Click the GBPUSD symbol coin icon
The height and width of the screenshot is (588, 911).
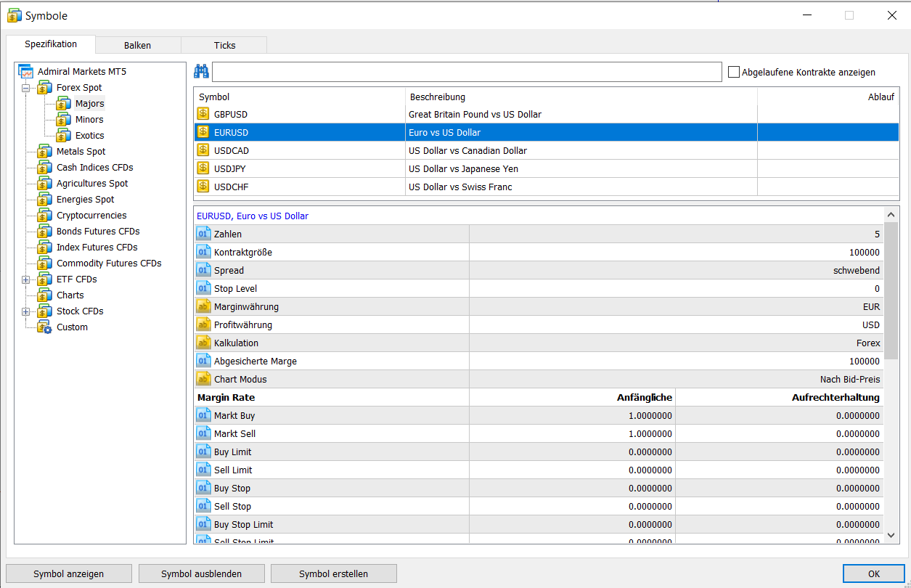coord(203,114)
